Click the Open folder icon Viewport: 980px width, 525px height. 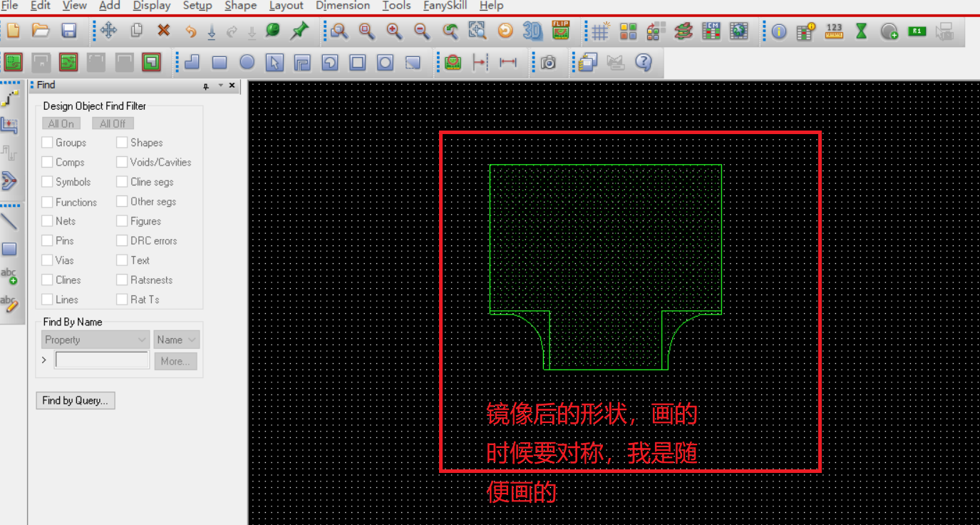[41, 31]
